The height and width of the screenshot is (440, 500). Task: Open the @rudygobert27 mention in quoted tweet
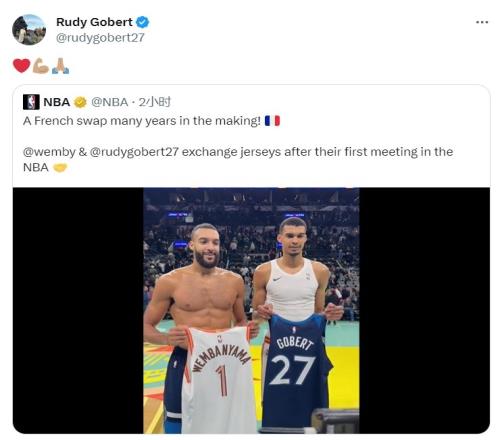click(x=134, y=152)
